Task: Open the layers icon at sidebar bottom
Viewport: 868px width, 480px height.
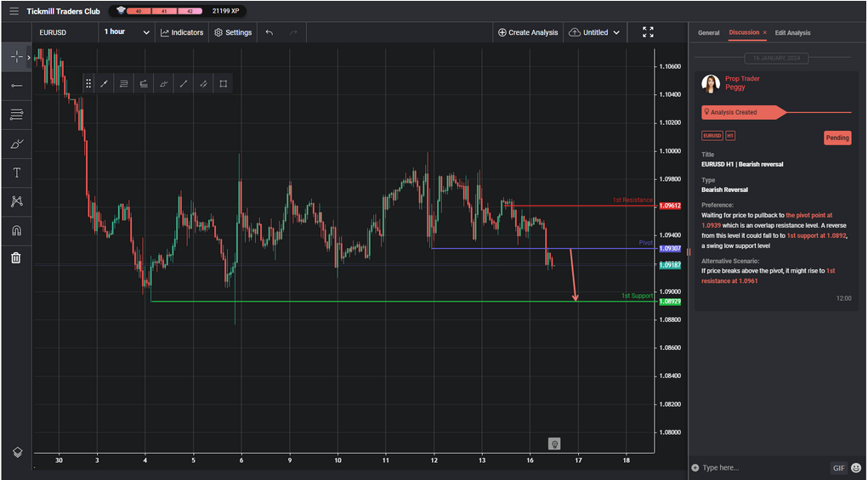Action: 17,452
